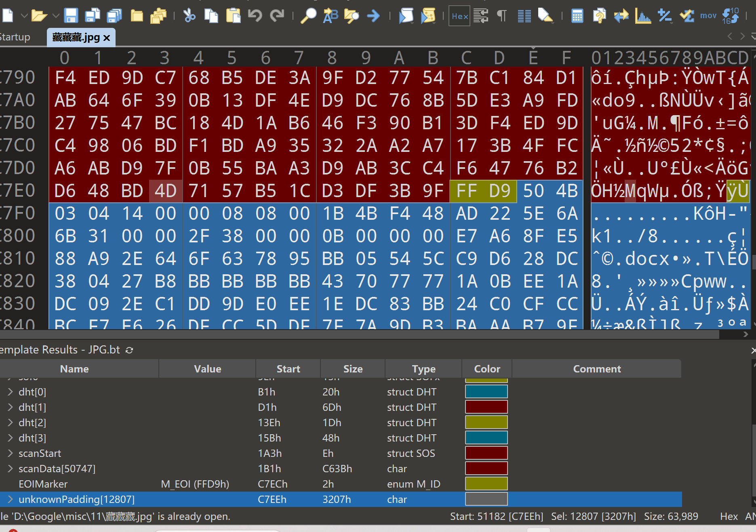Open the Calculator icon
Viewport: 756px width, 532px height.
(x=577, y=16)
